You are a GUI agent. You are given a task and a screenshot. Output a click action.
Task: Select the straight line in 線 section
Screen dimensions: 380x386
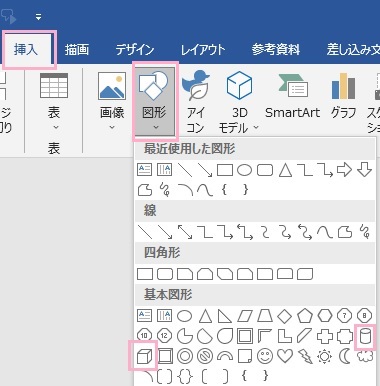[x=145, y=232]
